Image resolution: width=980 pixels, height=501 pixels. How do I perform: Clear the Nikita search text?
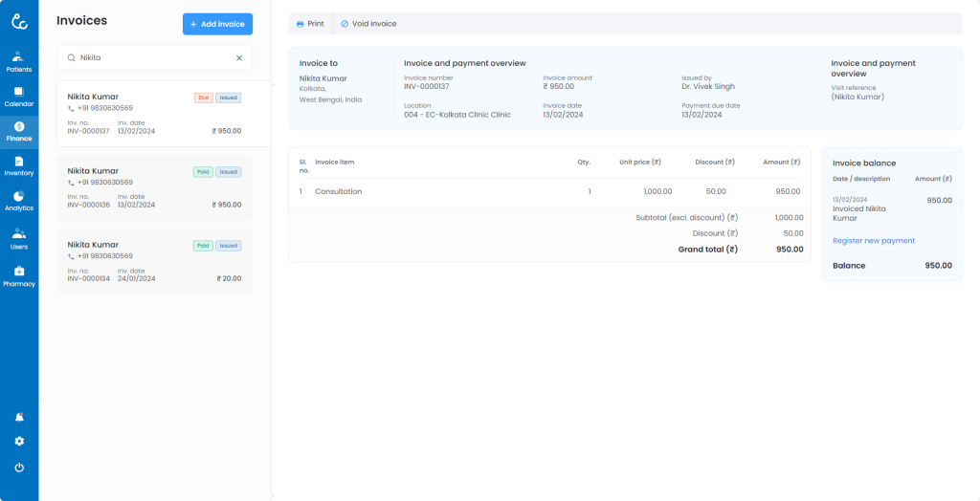coord(239,58)
